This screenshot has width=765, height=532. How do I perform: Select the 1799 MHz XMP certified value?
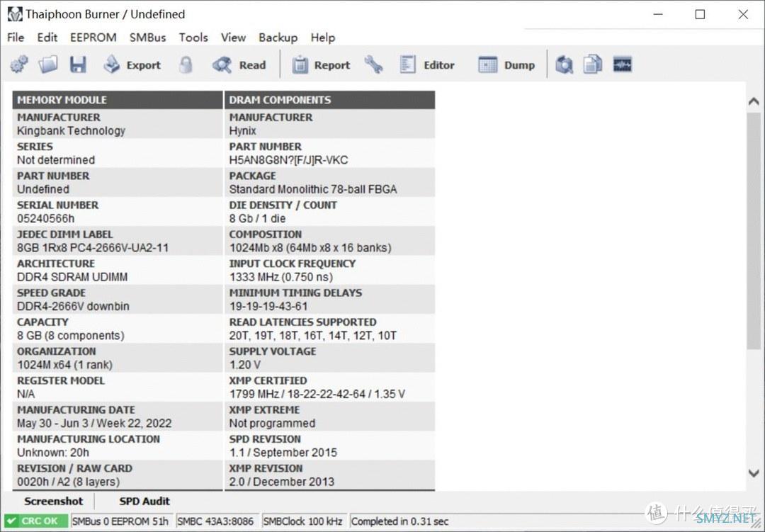(317, 394)
